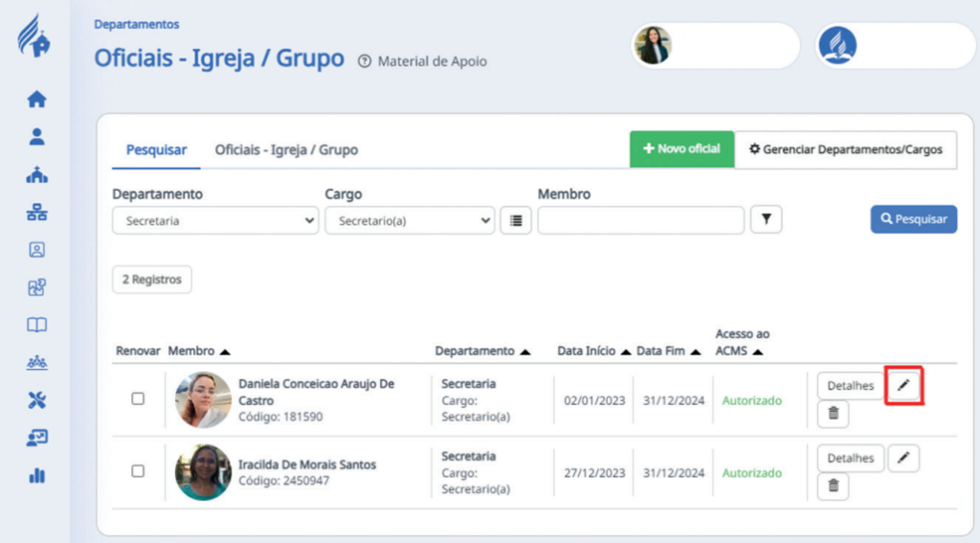This screenshot has height=543, width=980.
Task: Select the Pesquisar tab
Action: pos(156,149)
